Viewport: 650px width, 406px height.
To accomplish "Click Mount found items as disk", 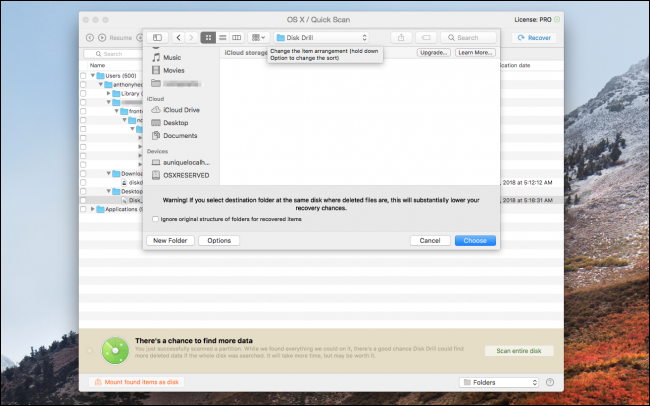I will pyautogui.click(x=136, y=382).
